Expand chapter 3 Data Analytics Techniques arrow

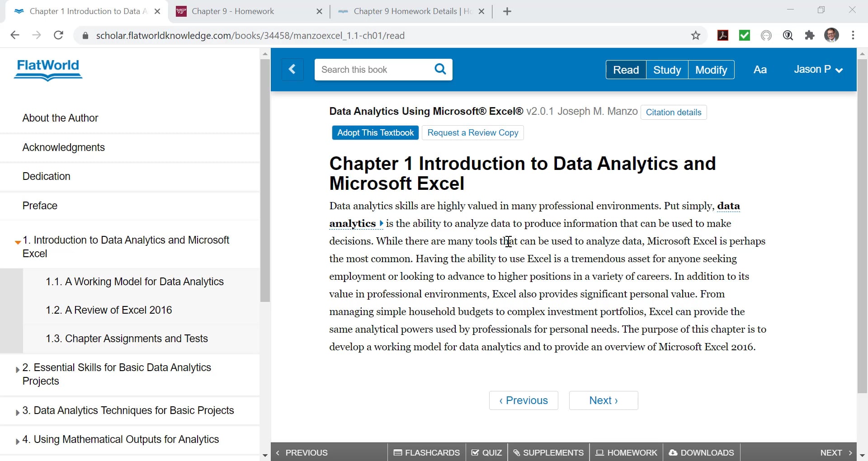pos(18,413)
